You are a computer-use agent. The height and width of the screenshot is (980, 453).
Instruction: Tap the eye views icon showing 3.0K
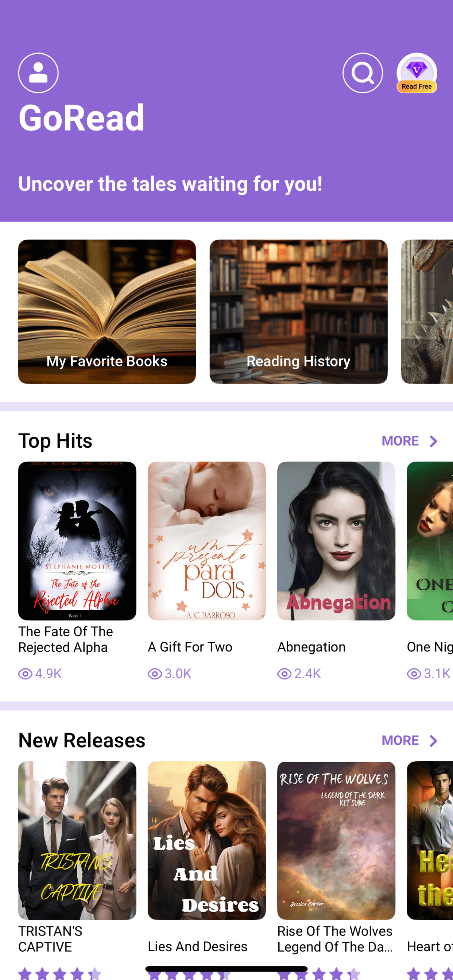155,674
